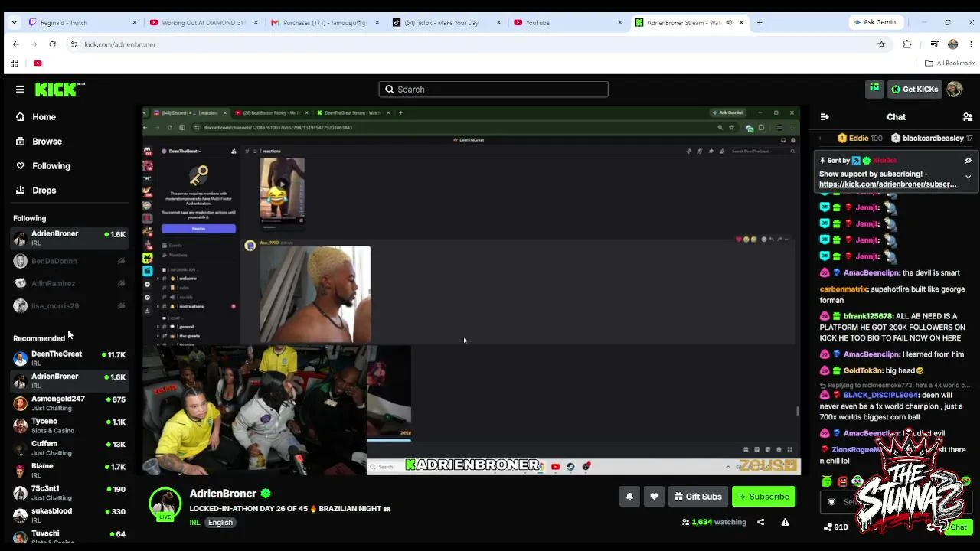
Task: Switch to the Gmail Purchases tab
Action: pyautogui.click(x=325, y=23)
